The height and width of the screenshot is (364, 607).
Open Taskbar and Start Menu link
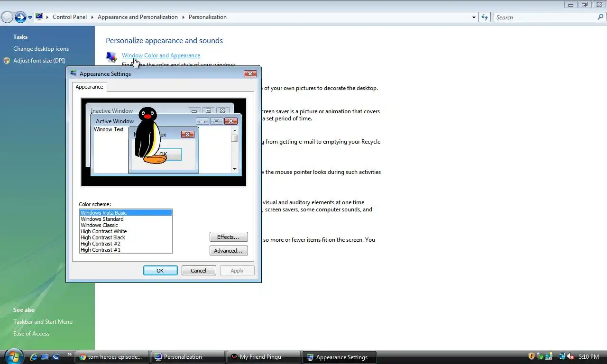pyautogui.click(x=43, y=322)
